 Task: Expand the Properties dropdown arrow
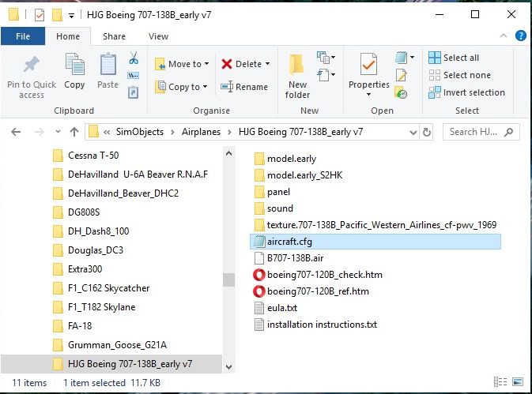click(368, 95)
